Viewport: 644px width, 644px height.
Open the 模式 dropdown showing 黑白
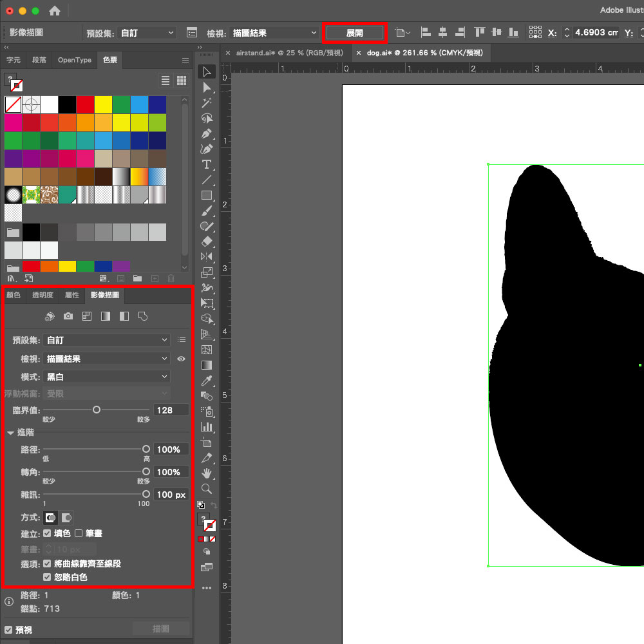point(107,377)
